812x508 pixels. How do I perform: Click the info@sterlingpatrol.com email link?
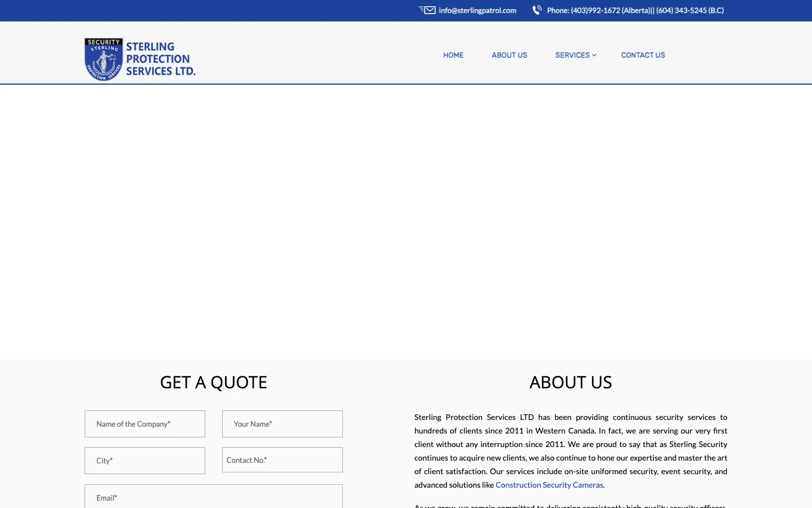[x=478, y=10]
